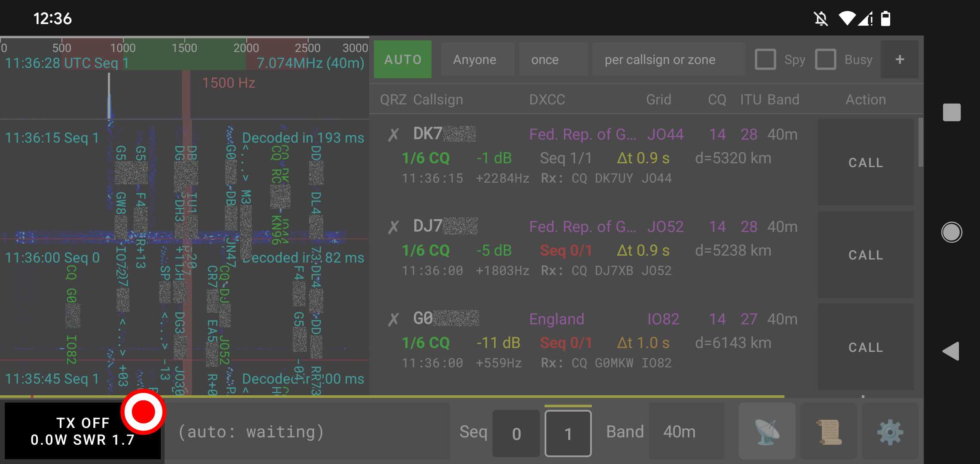Open the Anyone target selector
This screenshot has width=980, height=464.
pos(477,59)
